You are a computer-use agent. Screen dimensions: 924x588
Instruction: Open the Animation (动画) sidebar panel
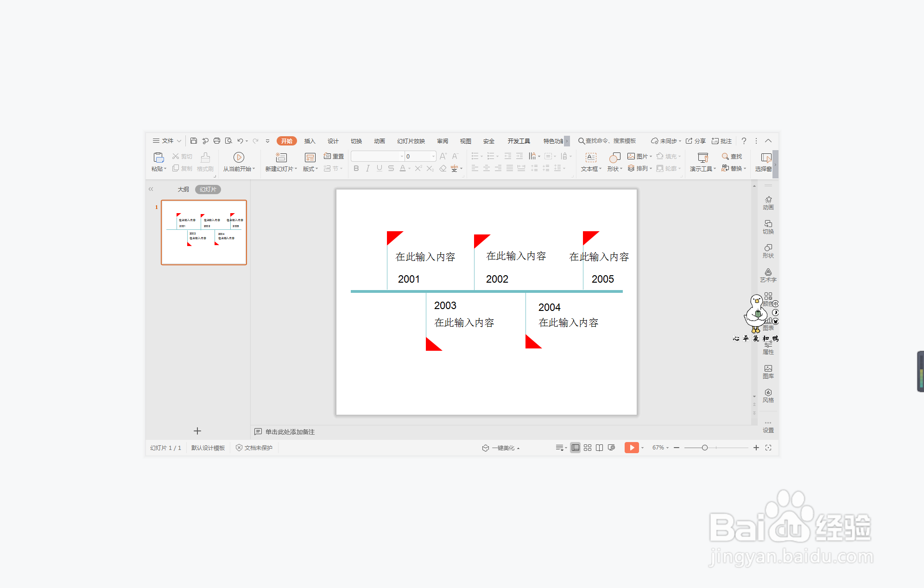tap(768, 202)
